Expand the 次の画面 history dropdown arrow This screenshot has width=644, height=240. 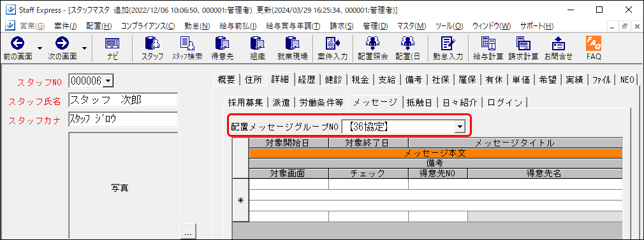(84, 48)
